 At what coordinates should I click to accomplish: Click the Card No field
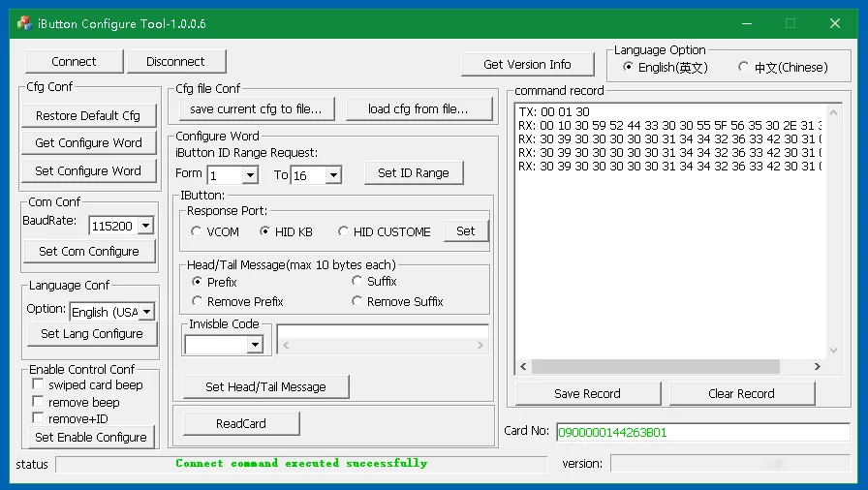click(703, 433)
